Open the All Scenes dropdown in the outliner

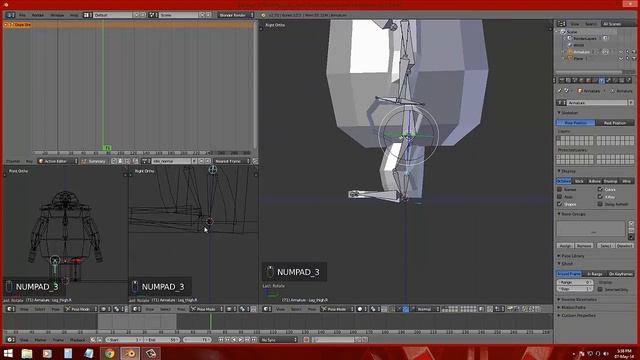pos(617,24)
